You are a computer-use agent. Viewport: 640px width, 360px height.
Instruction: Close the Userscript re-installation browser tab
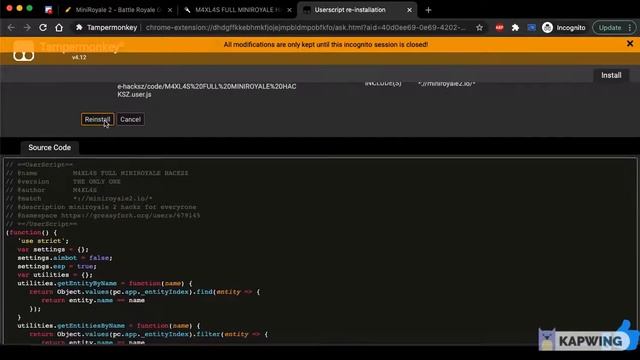(409, 10)
